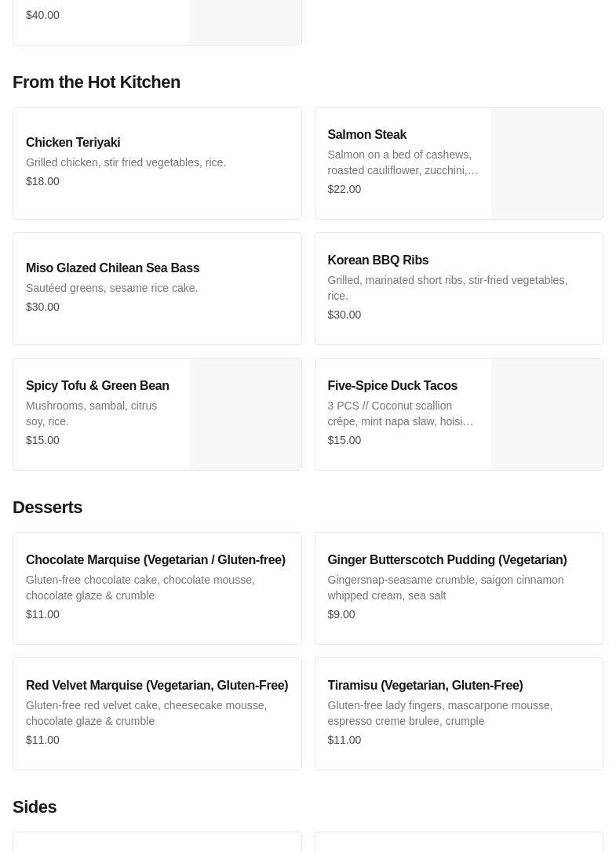This screenshot has width=616, height=852.
Task: Click the Sides section heading
Action: [35, 806]
